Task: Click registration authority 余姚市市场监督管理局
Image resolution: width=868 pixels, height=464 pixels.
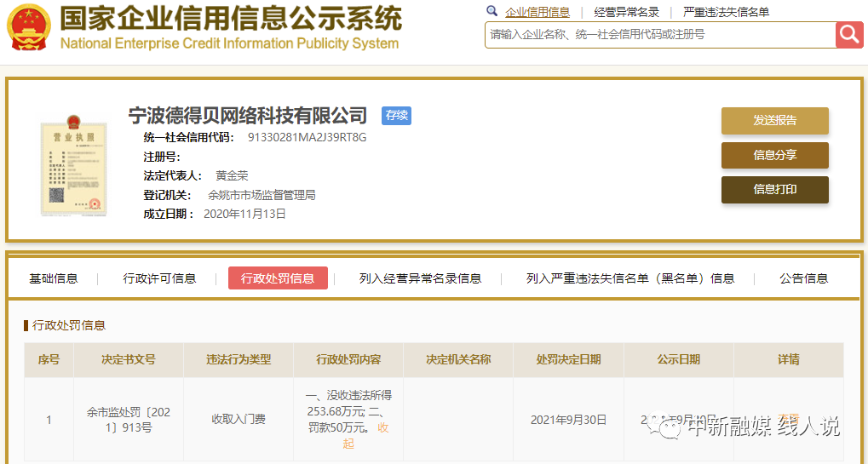Action: tap(262, 195)
